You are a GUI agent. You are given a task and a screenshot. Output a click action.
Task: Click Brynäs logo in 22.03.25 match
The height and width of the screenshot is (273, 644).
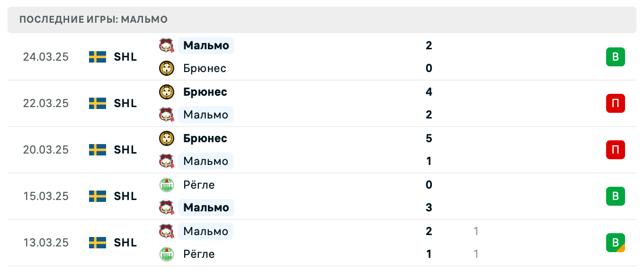pyautogui.click(x=167, y=92)
